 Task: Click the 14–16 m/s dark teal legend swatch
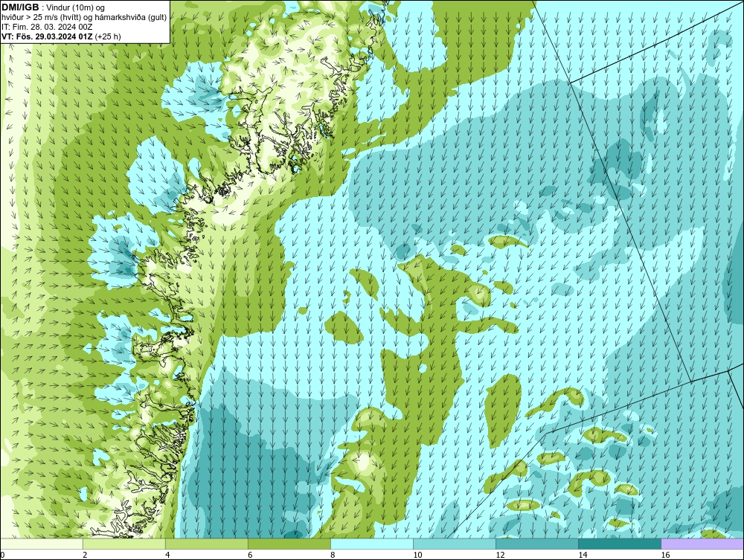click(x=620, y=544)
